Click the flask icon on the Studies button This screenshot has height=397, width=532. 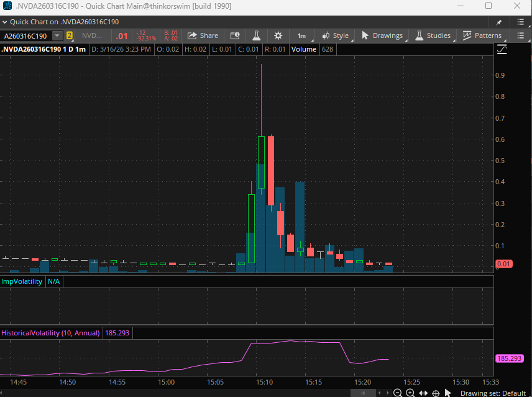(x=419, y=35)
